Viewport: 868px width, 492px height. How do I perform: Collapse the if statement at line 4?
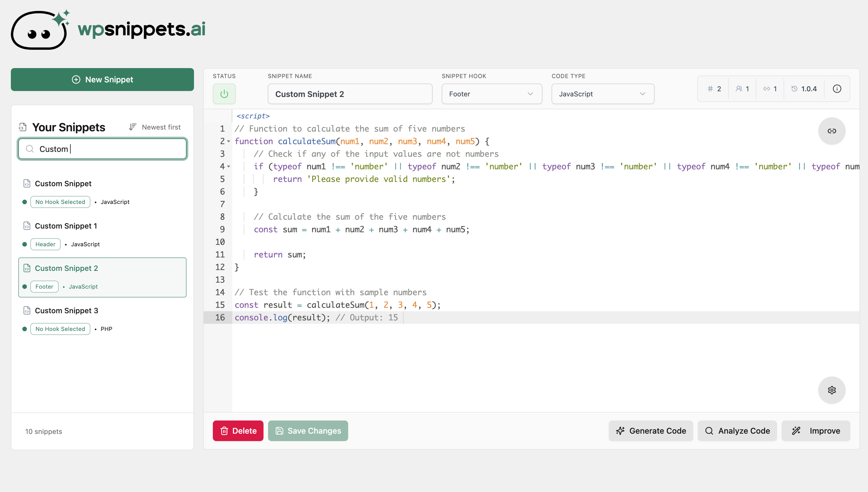click(x=229, y=166)
